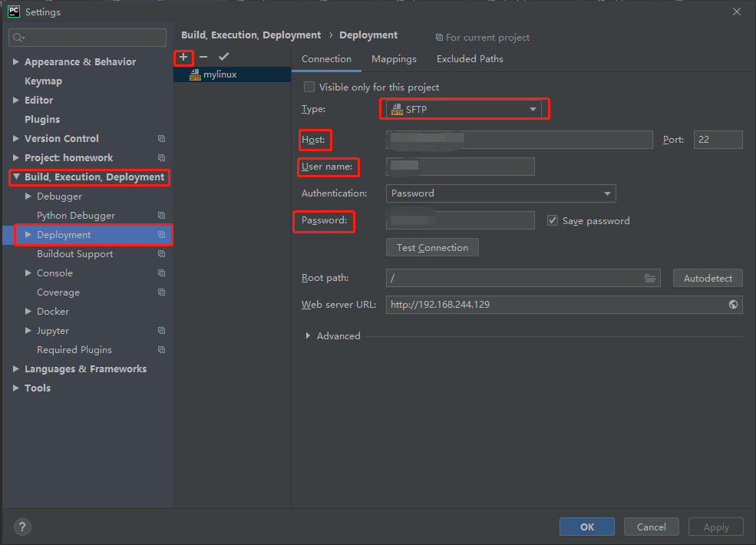This screenshot has height=545, width=756.
Task: Collapse Build, Execution, Deployment node arrow
Action: pyautogui.click(x=16, y=177)
